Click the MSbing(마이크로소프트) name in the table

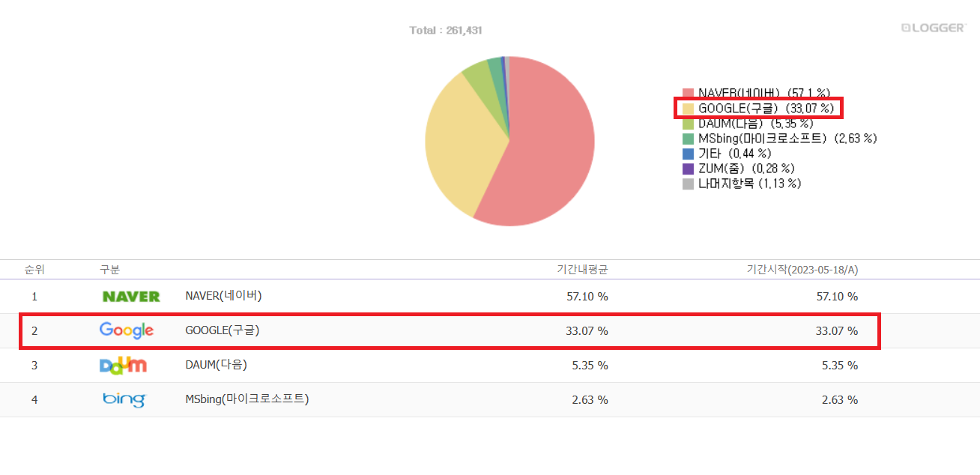pyautogui.click(x=247, y=399)
